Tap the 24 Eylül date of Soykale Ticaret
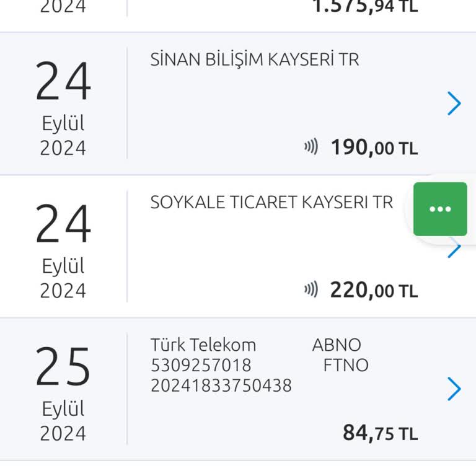 click(63, 250)
